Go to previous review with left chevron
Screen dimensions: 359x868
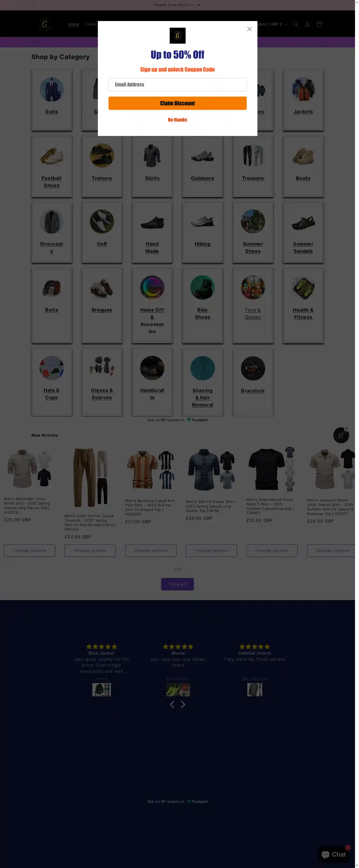click(x=172, y=704)
